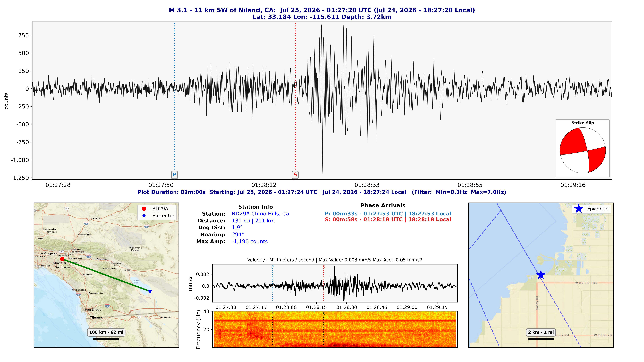Click the Max Amp value -1,190 counts

250,242
